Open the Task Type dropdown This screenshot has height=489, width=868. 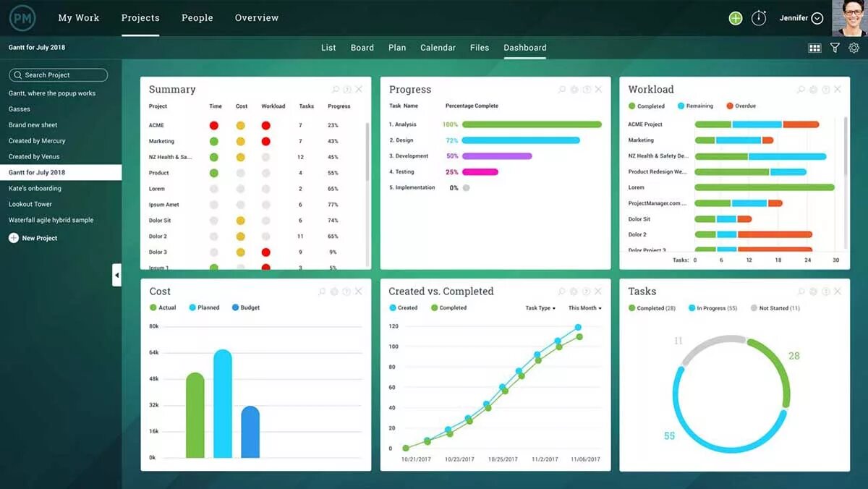pos(540,308)
